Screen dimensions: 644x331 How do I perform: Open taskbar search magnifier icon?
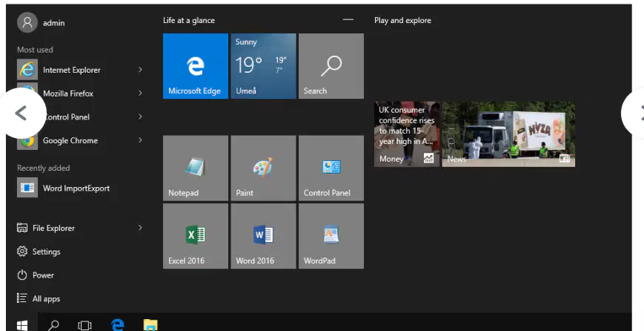point(53,325)
